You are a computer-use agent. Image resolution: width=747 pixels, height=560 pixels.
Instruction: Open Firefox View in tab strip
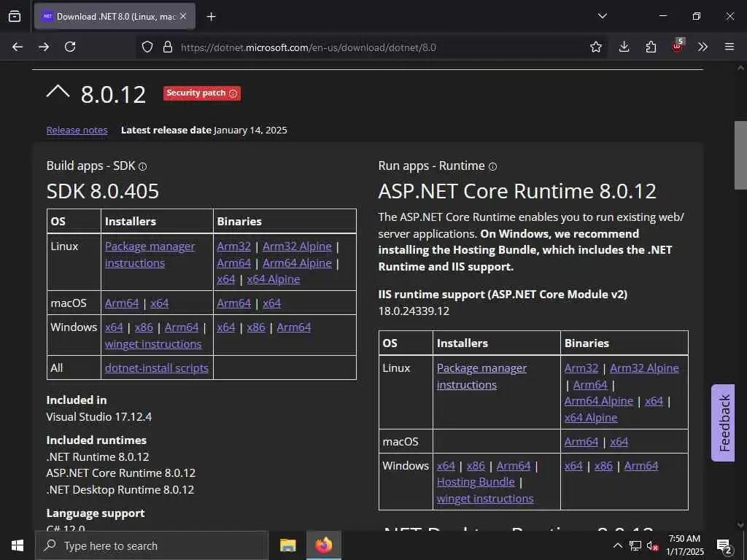[15, 16]
